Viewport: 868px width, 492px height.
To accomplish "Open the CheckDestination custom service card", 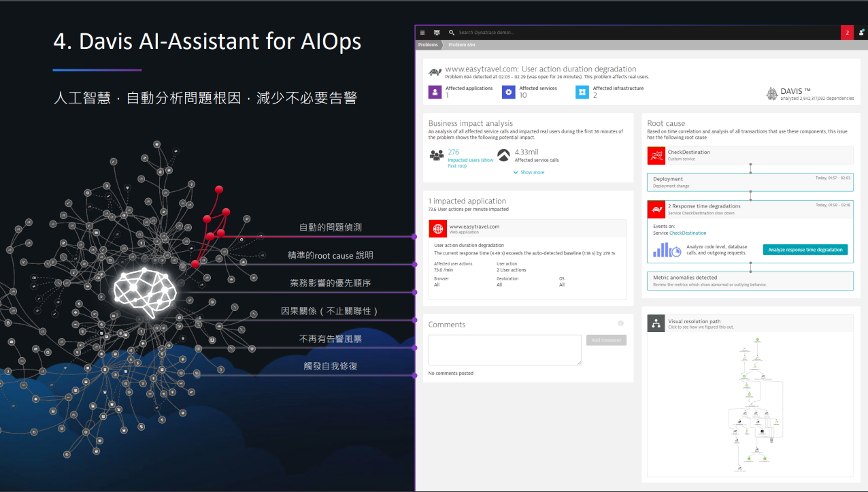I will pyautogui.click(x=750, y=155).
